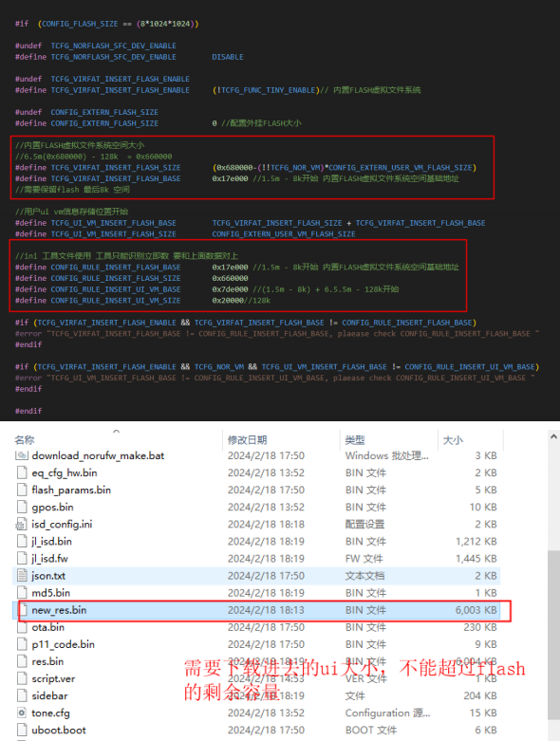Click the sidebar file icon
This screenshot has height=741, width=560.
point(22,695)
